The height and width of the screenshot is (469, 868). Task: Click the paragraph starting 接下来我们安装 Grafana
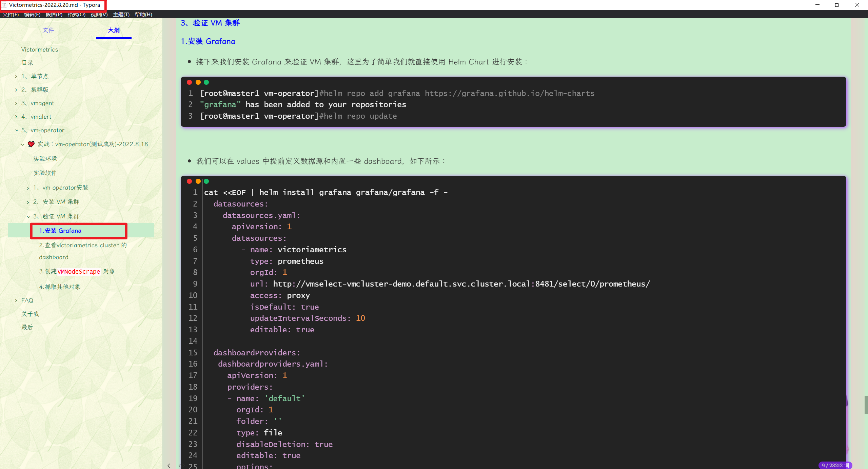[362, 62]
